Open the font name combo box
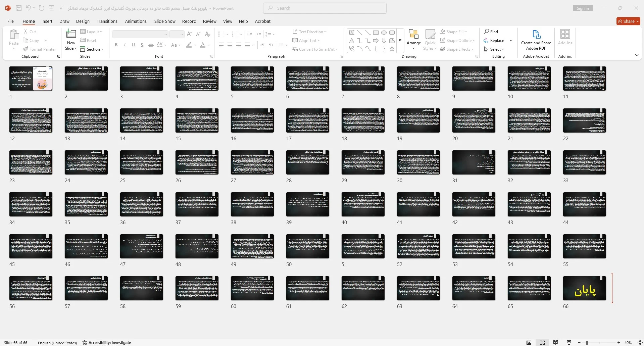644x346 pixels. tap(140, 34)
